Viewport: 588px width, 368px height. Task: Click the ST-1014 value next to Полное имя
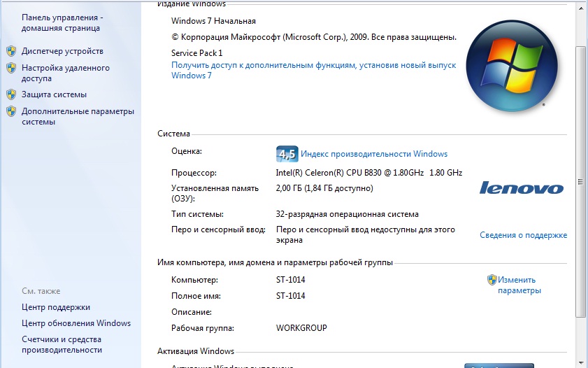(x=291, y=296)
